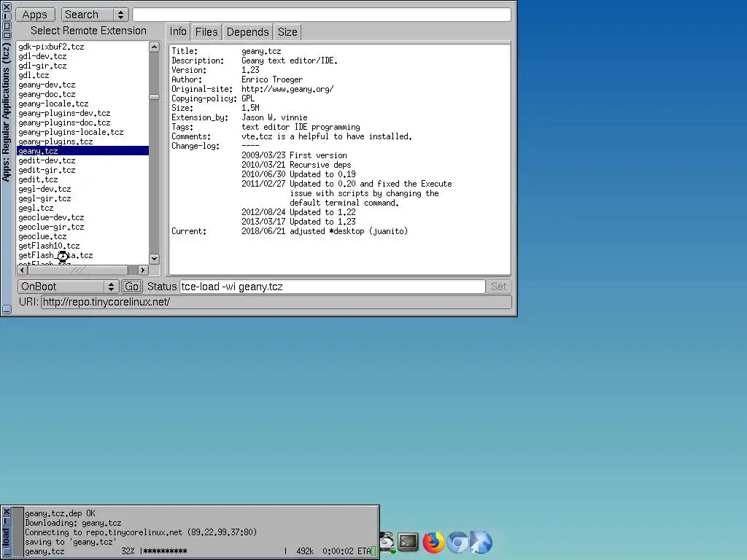Screen dimensions: 747x560
Task: Click the horizontal scroll-right arrow under the list
Action: tap(142, 270)
